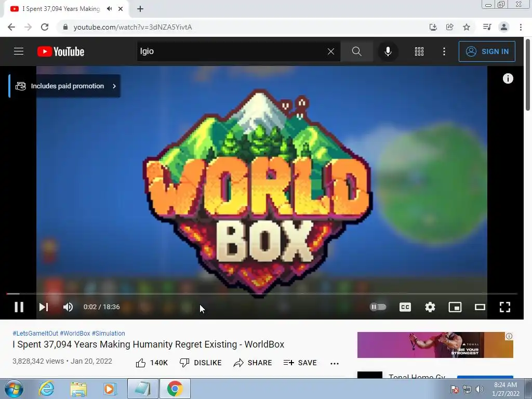
Task: SAVE the video to a playlist
Action: (x=300, y=363)
